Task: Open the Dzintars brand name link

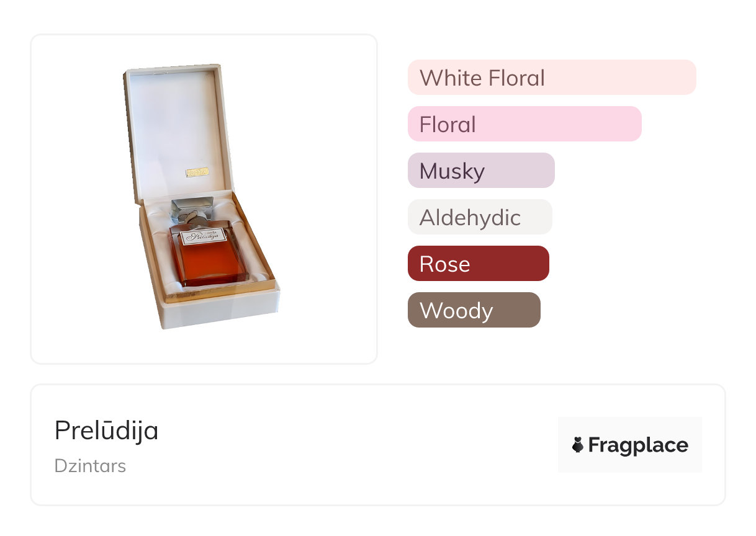Action: pyautogui.click(x=90, y=466)
